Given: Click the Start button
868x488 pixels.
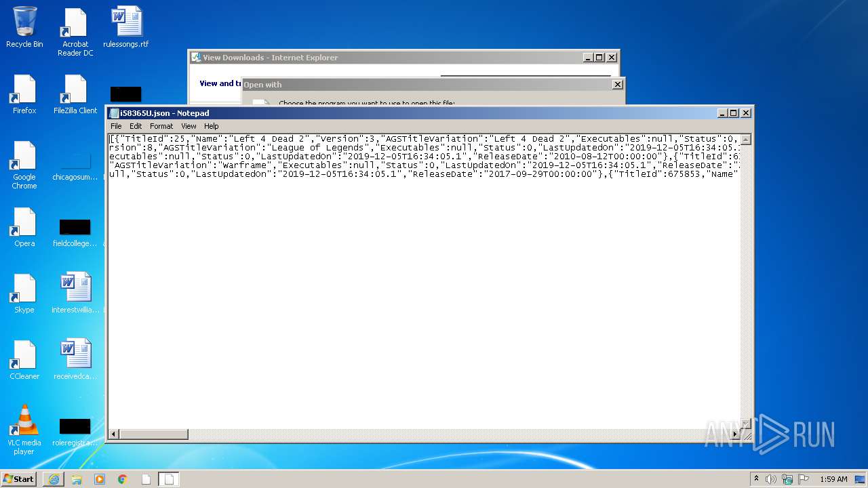Looking at the screenshot, I should 19,479.
